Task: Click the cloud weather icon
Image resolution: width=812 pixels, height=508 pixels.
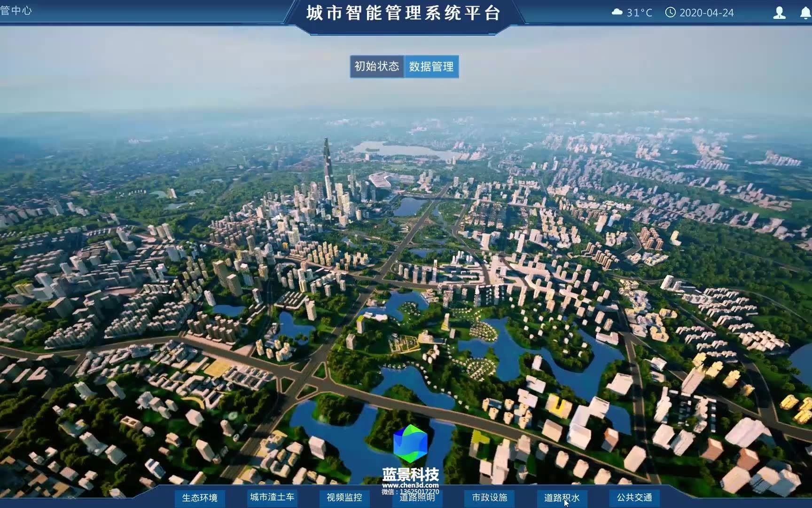Action: click(617, 12)
